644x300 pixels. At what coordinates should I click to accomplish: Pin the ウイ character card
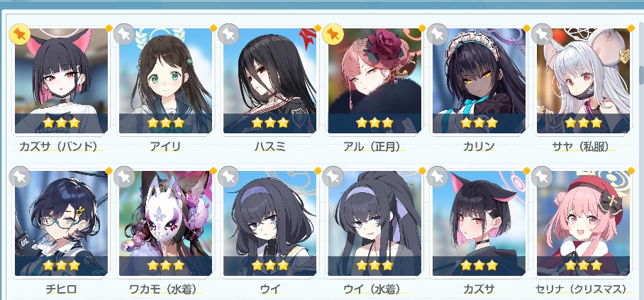[228, 177]
